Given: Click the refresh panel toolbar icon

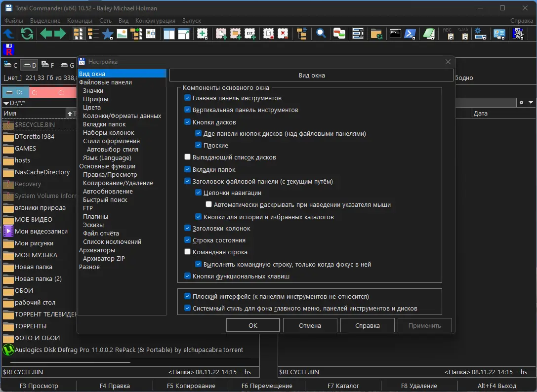Looking at the screenshot, I should 27,34.
